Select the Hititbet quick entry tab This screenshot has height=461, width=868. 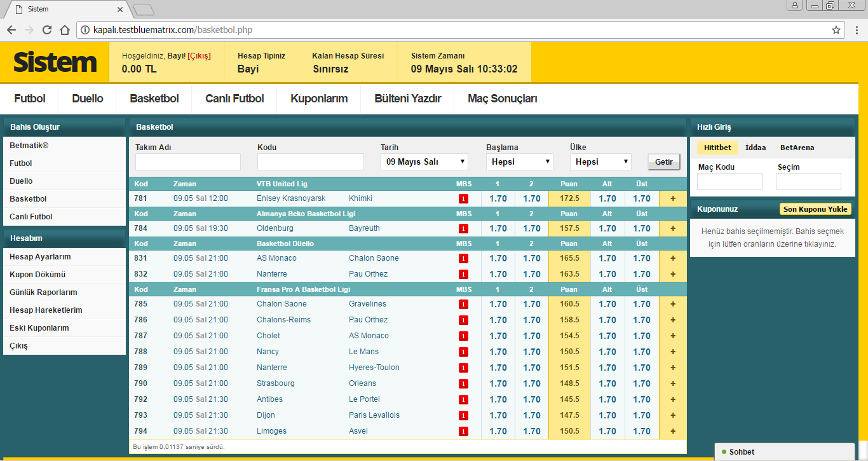[717, 148]
